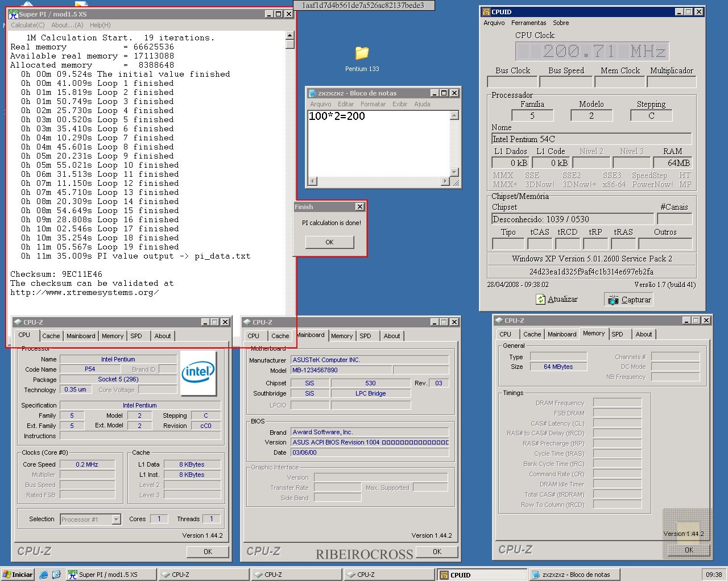
Task: Click the 0.35 um technology value
Action: [75, 389]
